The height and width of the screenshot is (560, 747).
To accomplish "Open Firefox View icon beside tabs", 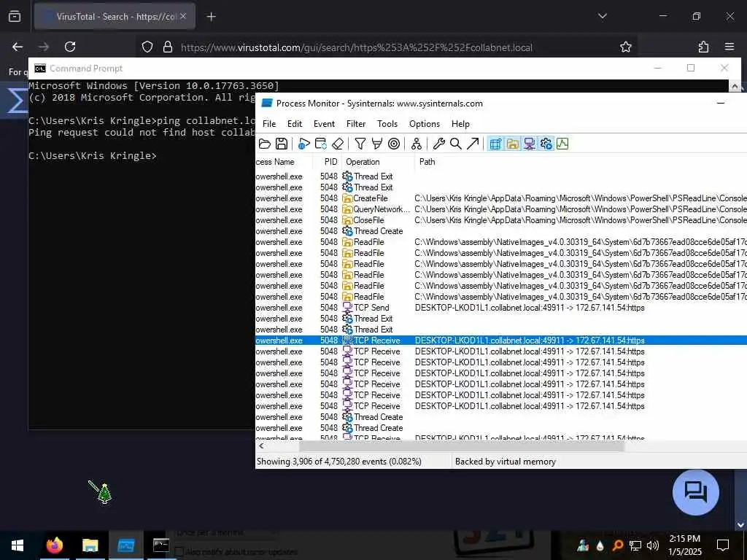I will point(15,17).
